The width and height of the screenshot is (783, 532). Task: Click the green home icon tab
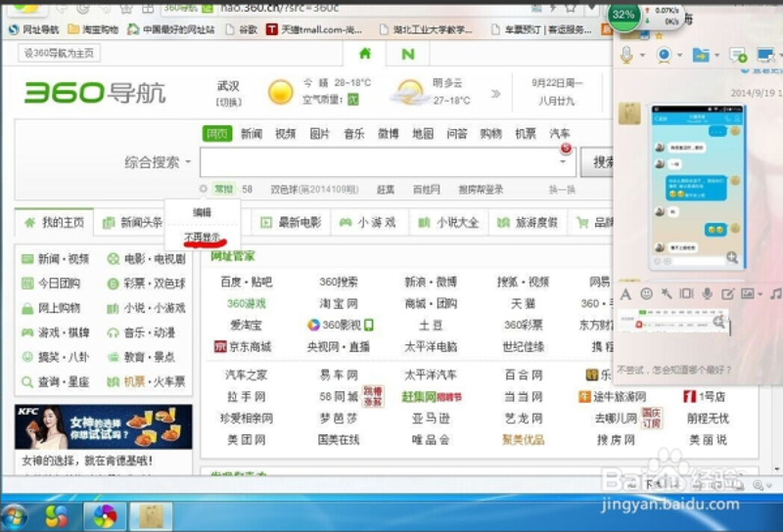(x=365, y=54)
